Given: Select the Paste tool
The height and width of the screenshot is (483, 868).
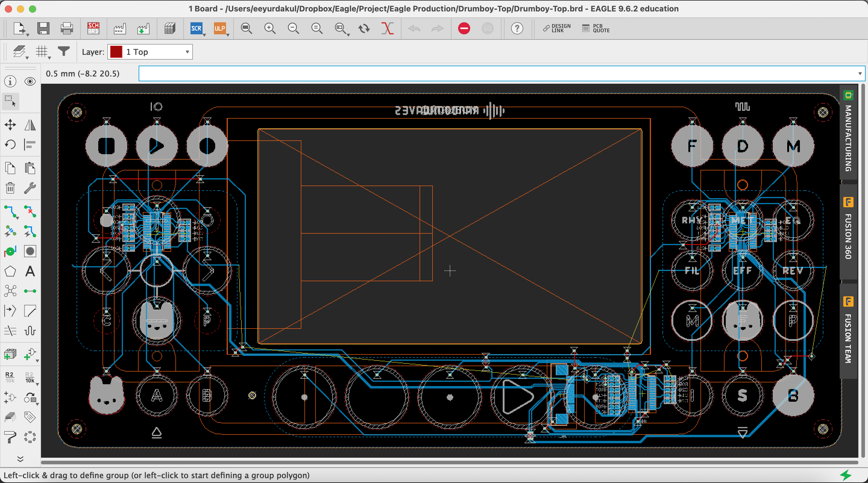Looking at the screenshot, I should (30, 168).
